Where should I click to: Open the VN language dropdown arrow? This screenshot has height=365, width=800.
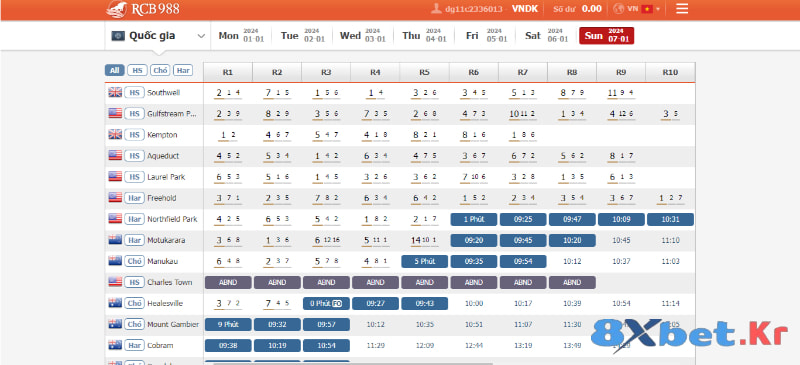(x=658, y=9)
